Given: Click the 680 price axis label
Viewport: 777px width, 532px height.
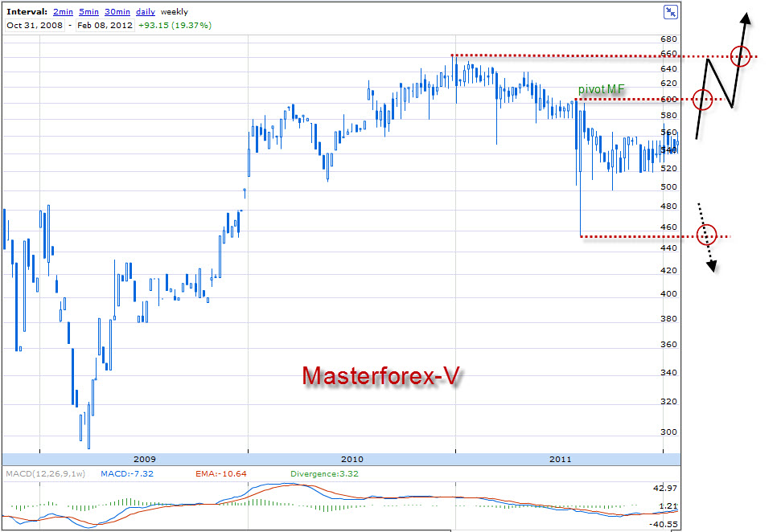Looking at the screenshot, I should pos(669,39).
